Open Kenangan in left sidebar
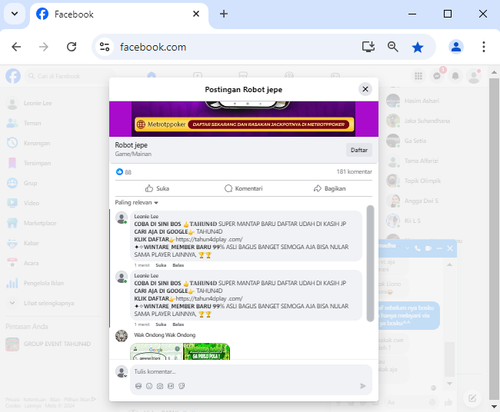 [53, 143]
